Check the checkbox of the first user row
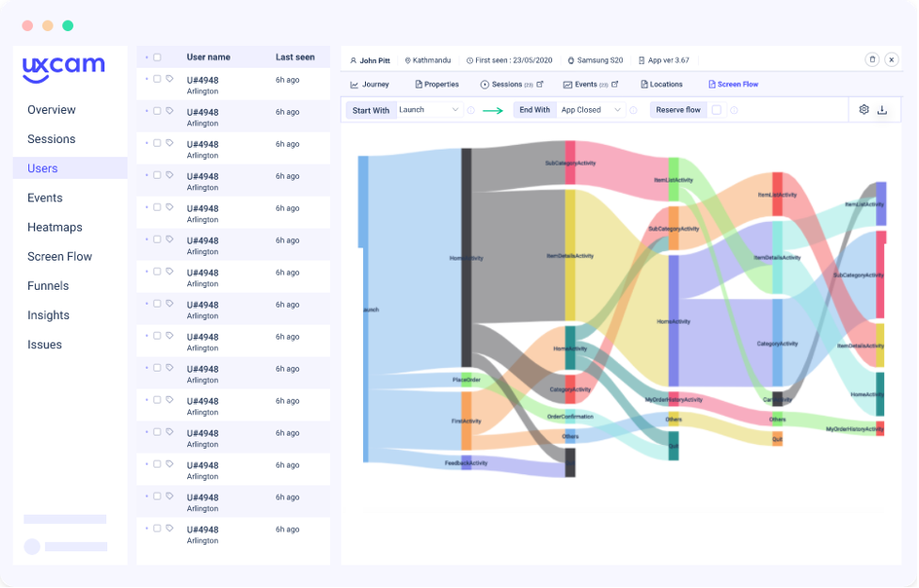Image resolution: width=919 pixels, height=588 pixels. pos(157,79)
